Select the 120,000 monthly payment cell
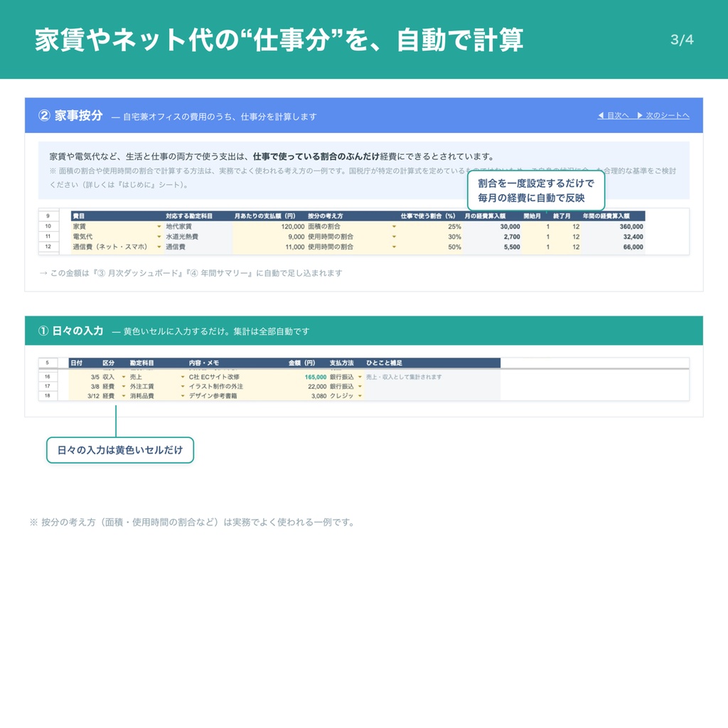 [269, 227]
